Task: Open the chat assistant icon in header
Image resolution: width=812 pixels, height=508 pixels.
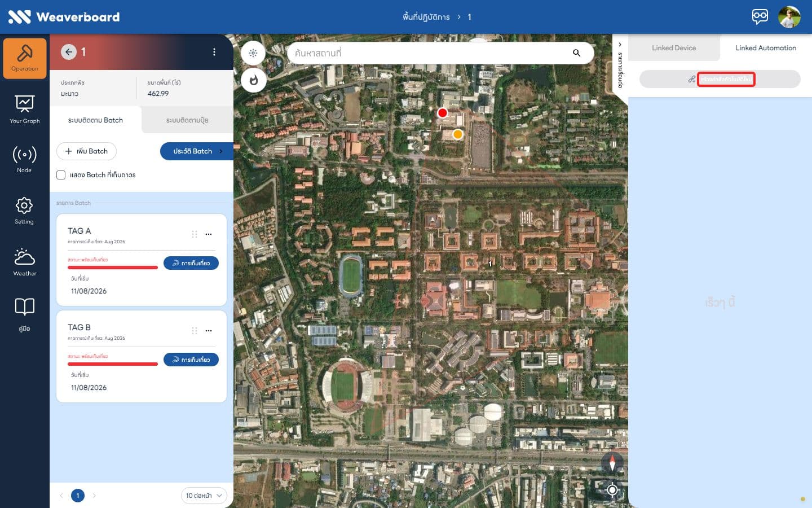Action: (x=760, y=16)
